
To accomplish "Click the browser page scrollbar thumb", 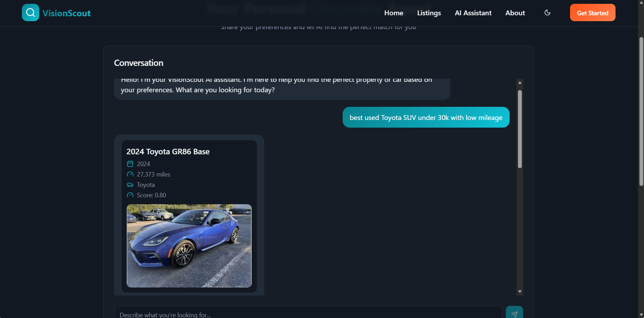I will pos(641,111).
